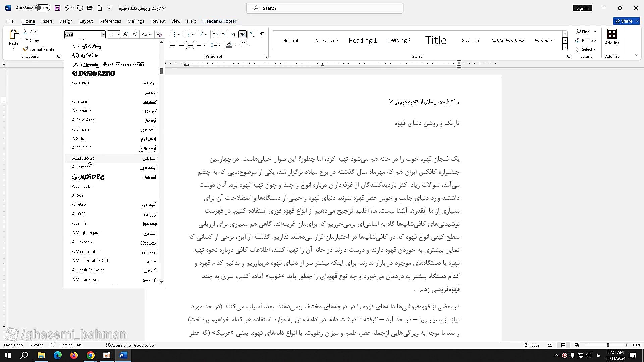Toggle the right-to-left text direction button
Image resolution: width=644 pixels, height=362 pixels.
(x=243, y=34)
